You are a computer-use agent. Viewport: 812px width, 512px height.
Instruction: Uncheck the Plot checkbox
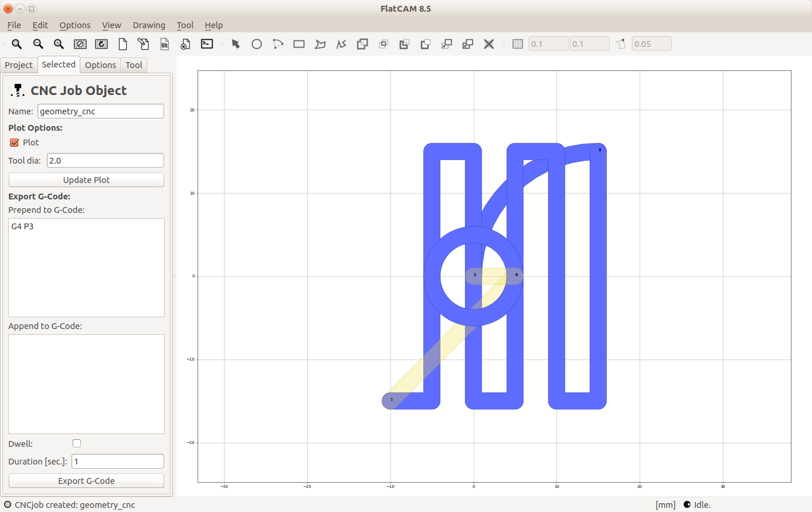point(15,143)
